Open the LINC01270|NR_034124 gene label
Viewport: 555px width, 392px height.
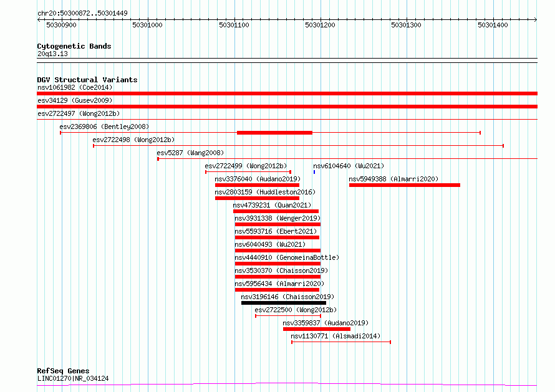(73, 378)
